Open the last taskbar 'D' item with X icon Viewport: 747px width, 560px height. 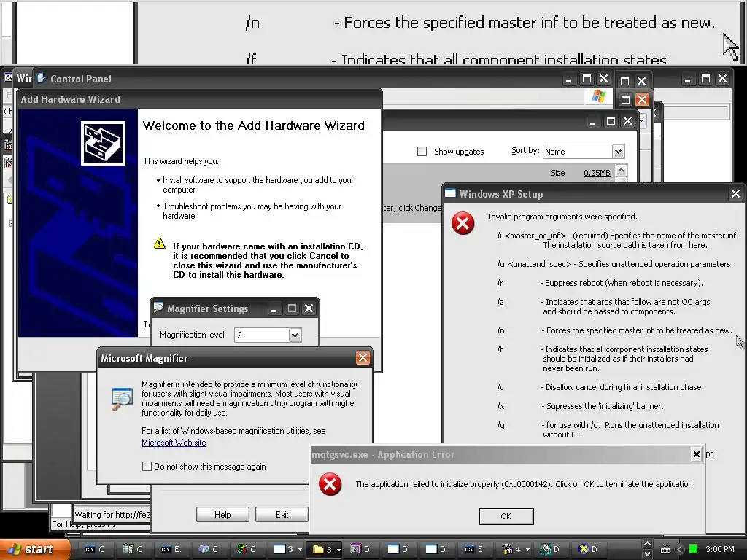point(588,549)
